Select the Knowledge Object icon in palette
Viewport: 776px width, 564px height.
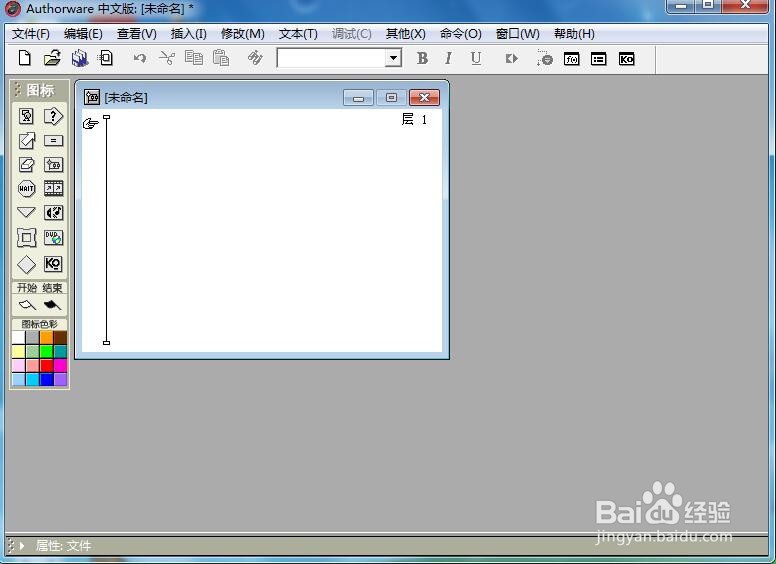[53, 264]
